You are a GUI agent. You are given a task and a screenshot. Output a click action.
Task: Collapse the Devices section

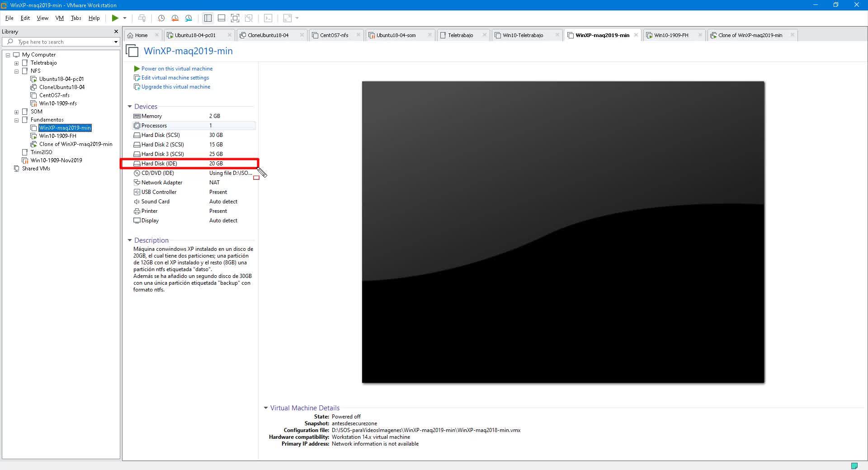click(130, 107)
